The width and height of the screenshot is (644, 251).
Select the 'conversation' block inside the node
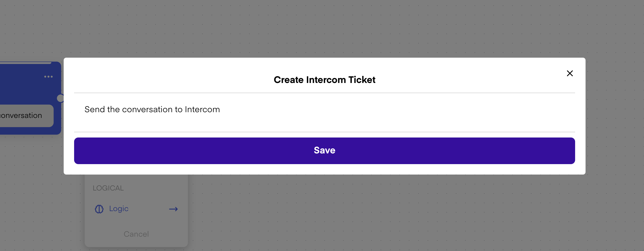point(23,116)
